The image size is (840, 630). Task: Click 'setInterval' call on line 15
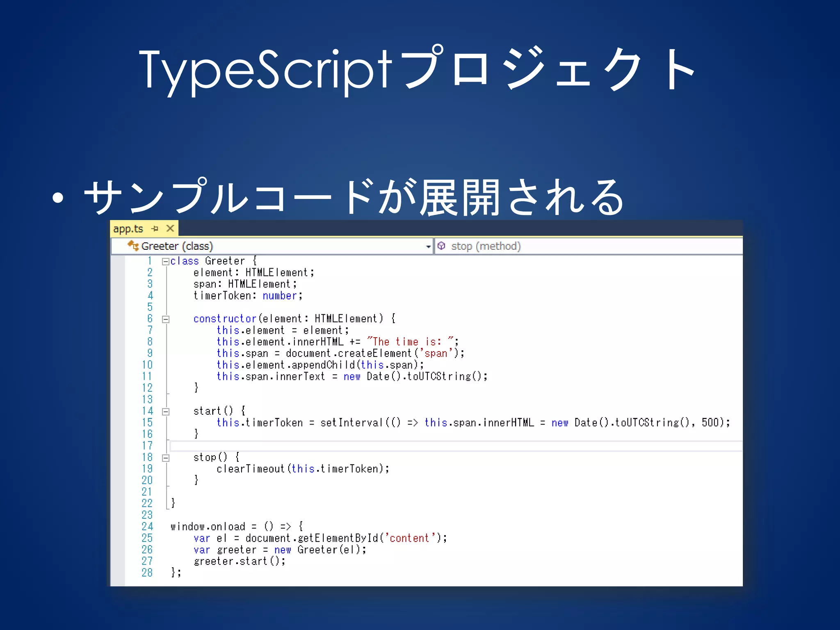tap(352, 422)
